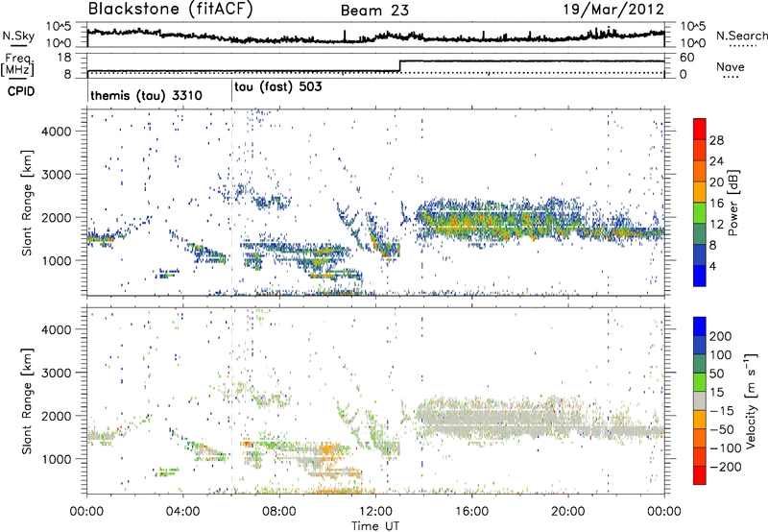Click the "12:00" time axis label
The height and width of the screenshot is (532, 768).
(375, 512)
